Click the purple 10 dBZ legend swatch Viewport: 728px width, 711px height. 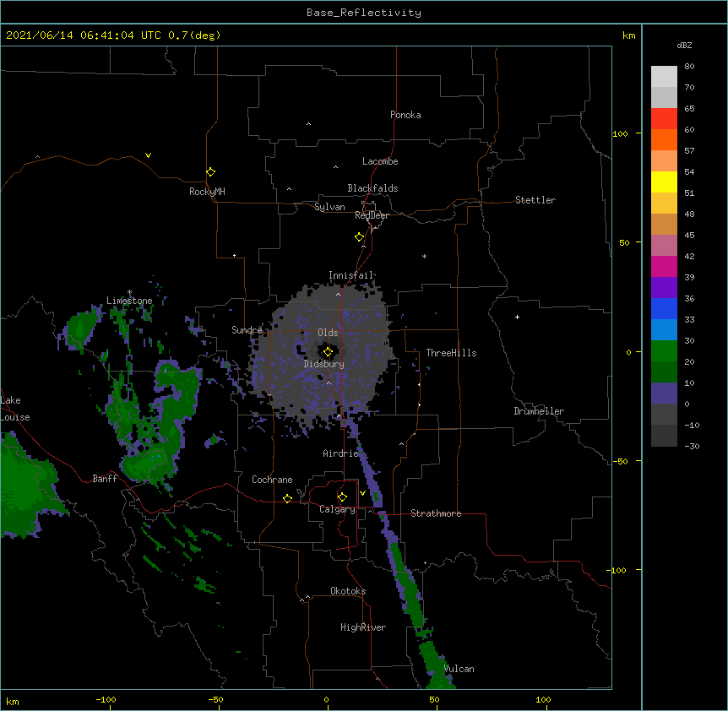(x=664, y=393)
